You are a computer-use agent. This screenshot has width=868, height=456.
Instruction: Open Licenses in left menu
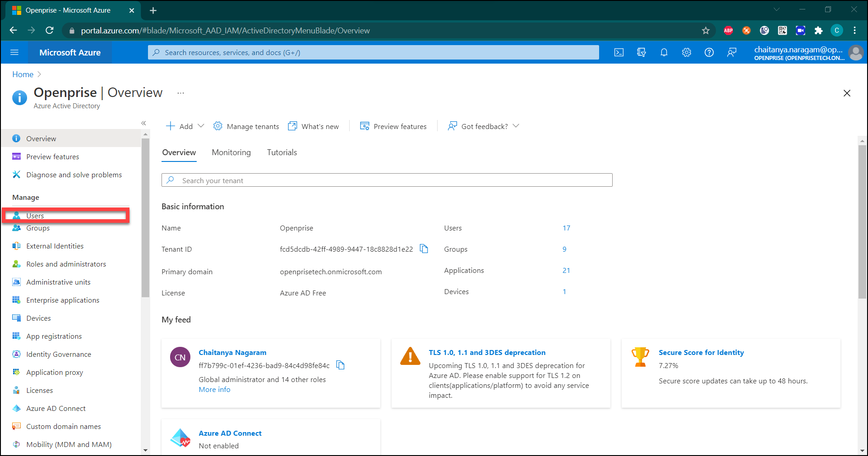click(71, 390)
